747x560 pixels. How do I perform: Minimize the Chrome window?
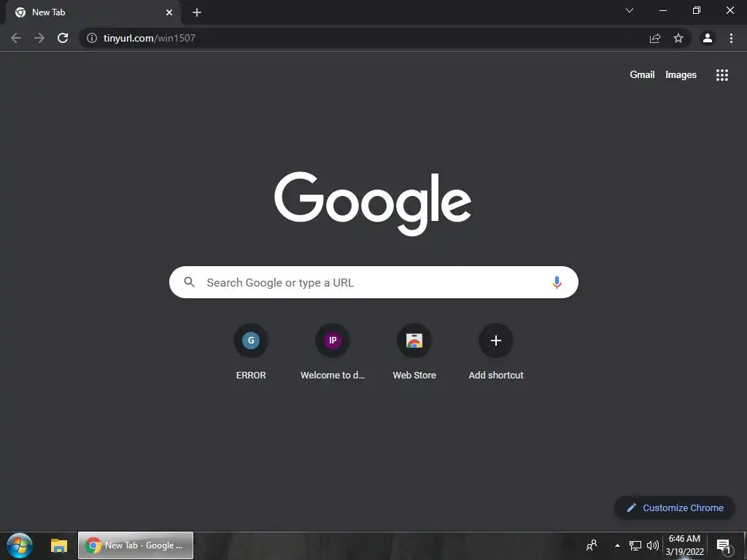coord(662,10)
